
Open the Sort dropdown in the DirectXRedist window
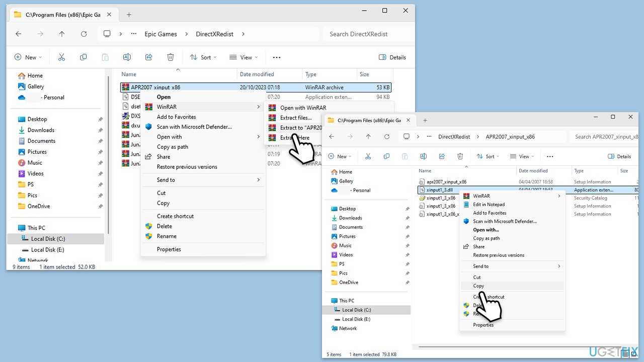point(203,57)
